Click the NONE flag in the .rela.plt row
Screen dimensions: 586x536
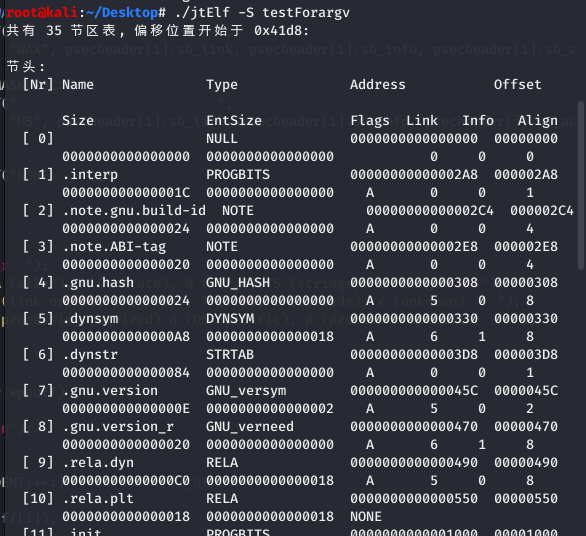(x=366, y=517)
